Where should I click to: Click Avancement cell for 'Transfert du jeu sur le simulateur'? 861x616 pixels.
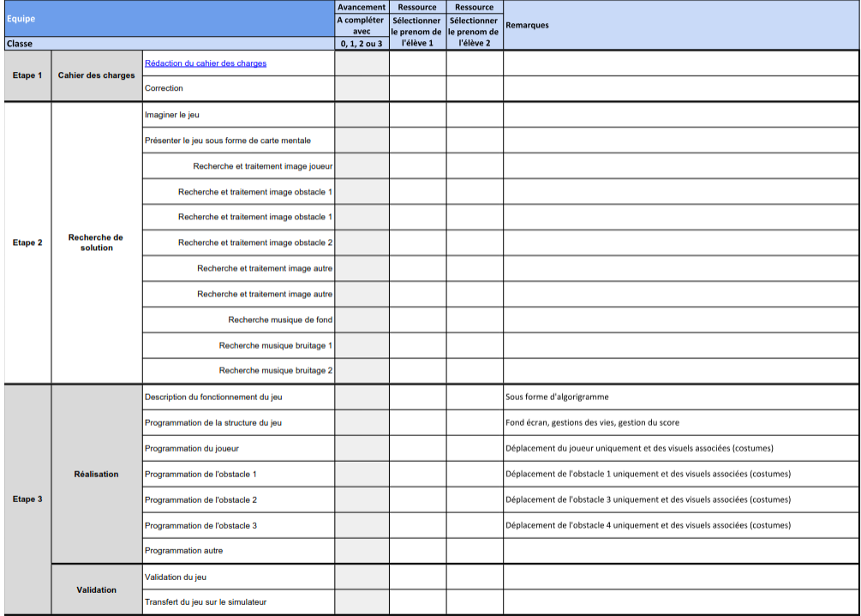click(x=362, y=602)
